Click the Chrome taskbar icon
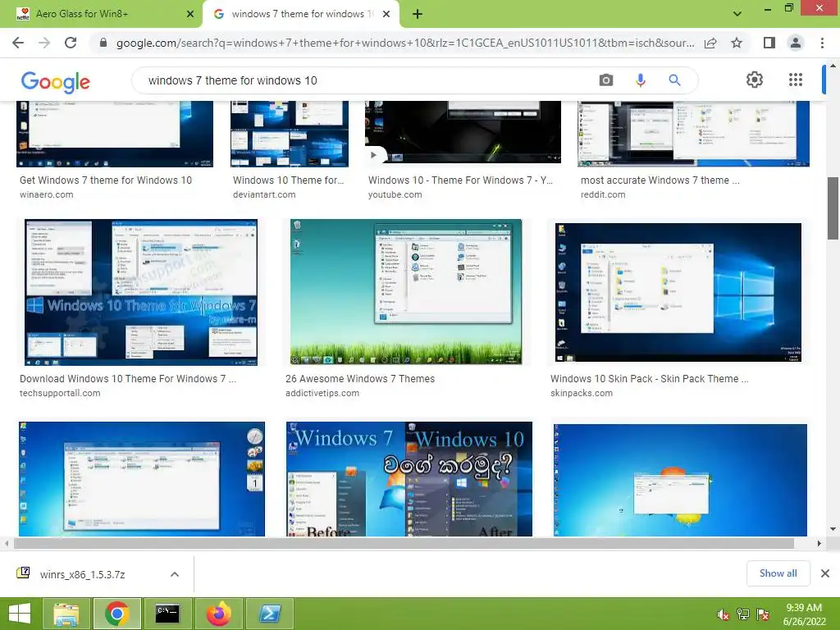Viewport: 840px width, 630px height. [116, 614]
